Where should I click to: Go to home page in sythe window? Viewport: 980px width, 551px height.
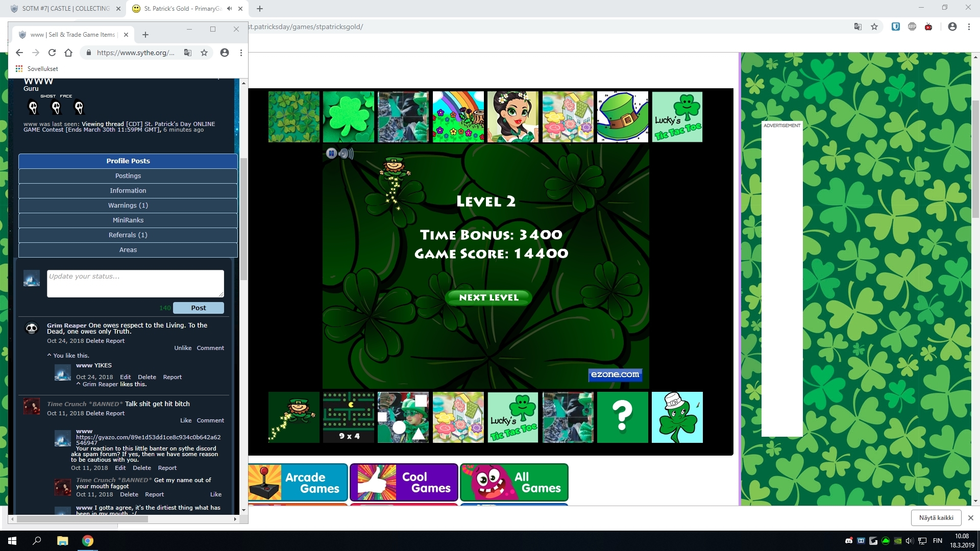(68, 53)
